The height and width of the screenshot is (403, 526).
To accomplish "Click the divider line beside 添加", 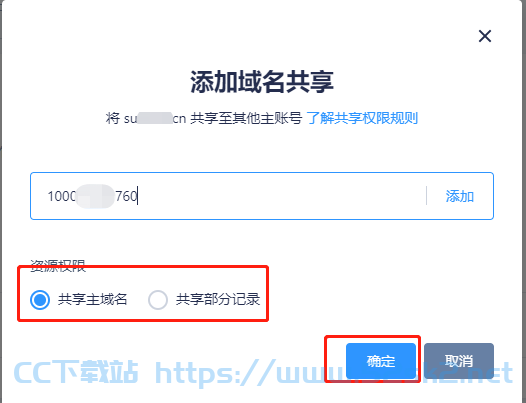I will click(426, 196).
